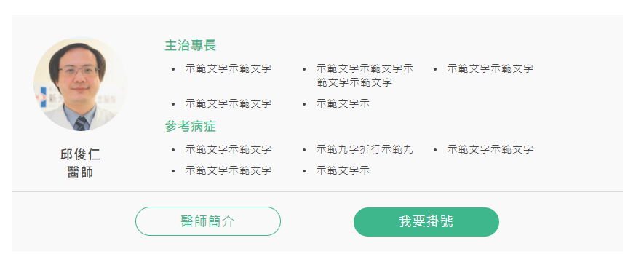Select last-column item in 參考病症 list

pyautogui.click(x=490, y=149)
